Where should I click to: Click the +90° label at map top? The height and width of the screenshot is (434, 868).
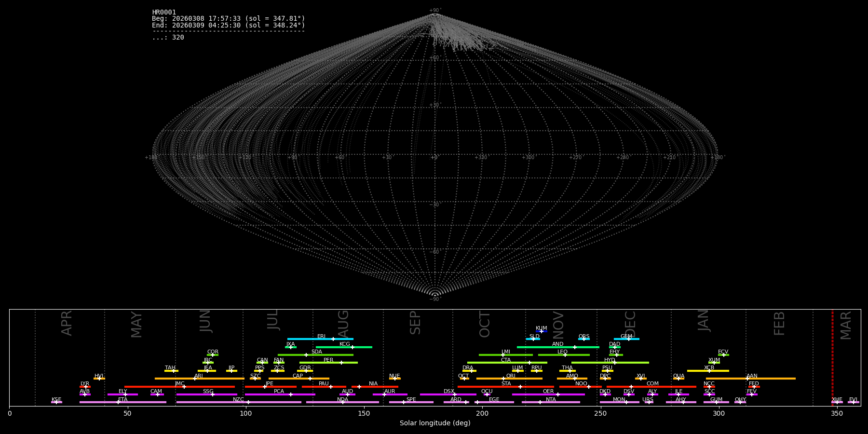pyautogui.click(x=435, y=11)
